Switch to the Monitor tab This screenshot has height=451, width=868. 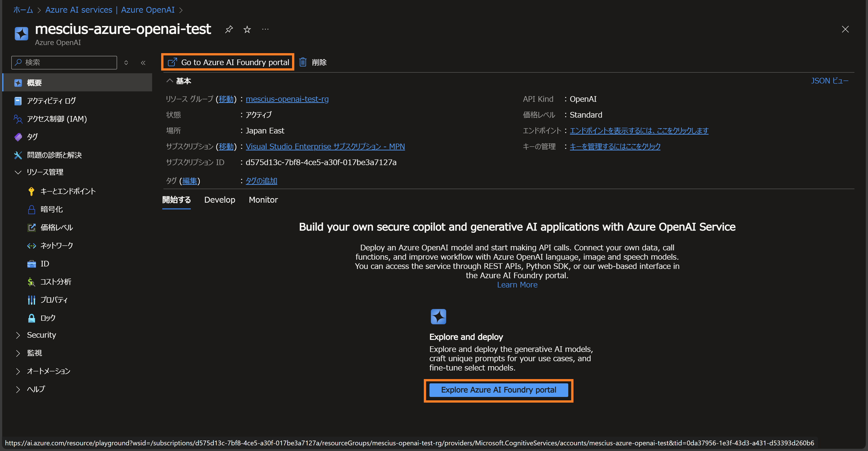pos(263,200)
